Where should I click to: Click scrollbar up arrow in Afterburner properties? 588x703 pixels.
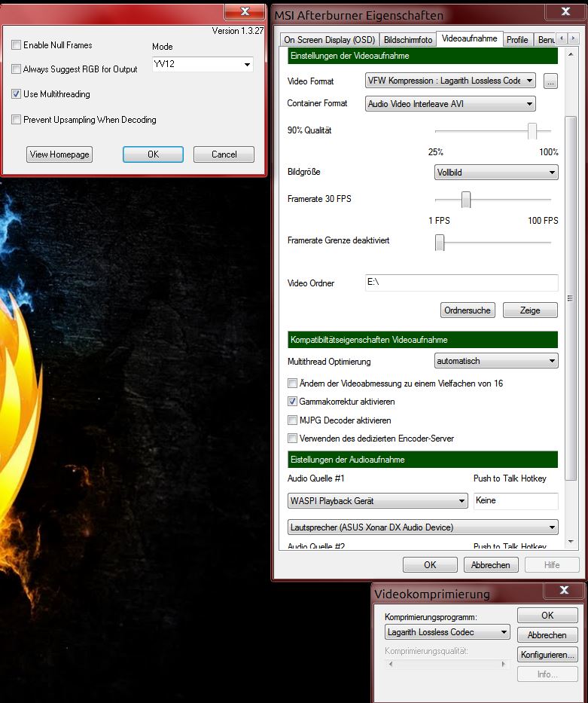pos(571,54)
